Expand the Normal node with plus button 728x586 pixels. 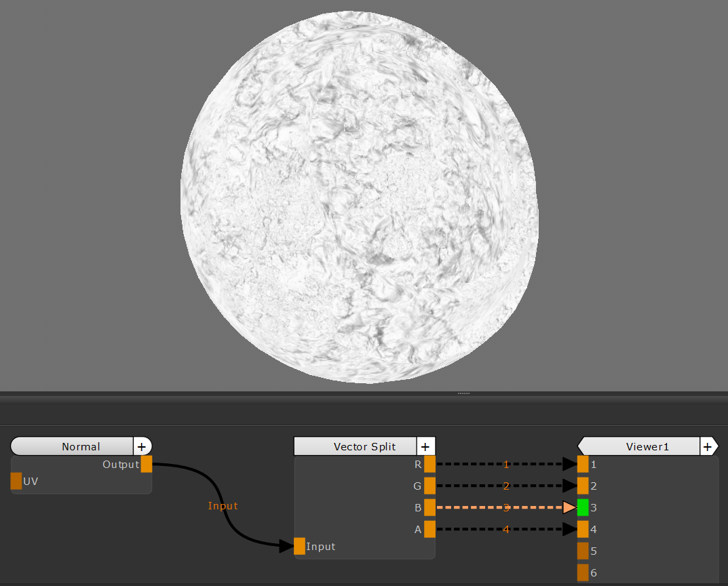pyautogui.click(x=141, y=446)
